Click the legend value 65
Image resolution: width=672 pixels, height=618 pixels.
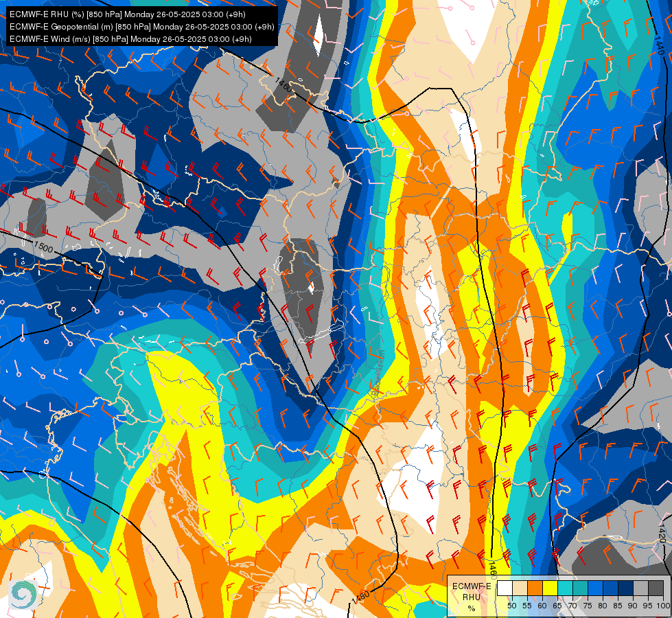[557, 606]
